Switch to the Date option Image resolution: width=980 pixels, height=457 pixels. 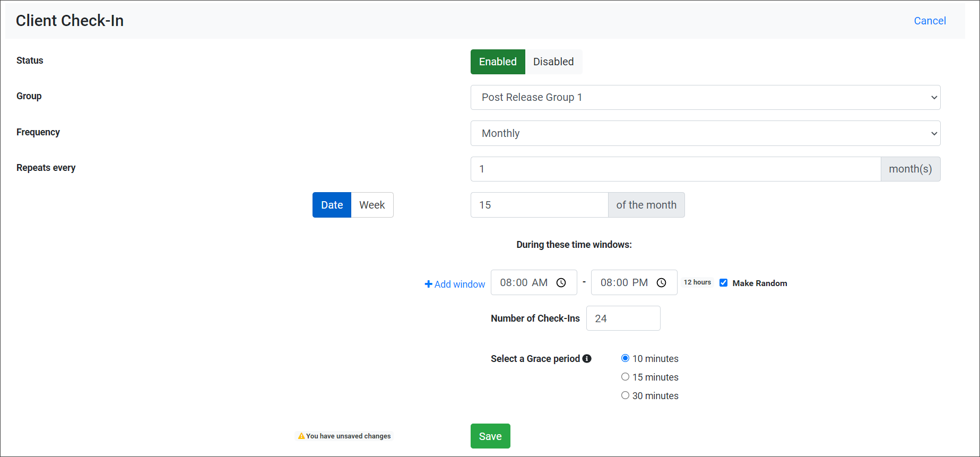pos(332,205)
